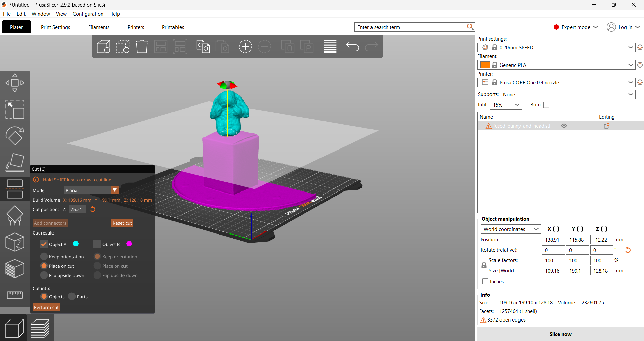The image size is (644, 341).
Task: Click the Add object toolbar icon
Action: click(103, 46)
